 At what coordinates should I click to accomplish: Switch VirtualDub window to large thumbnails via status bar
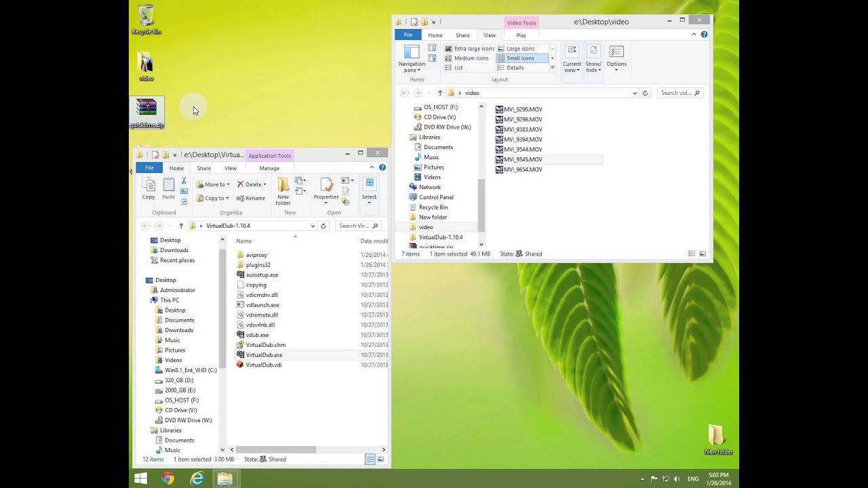(x=380, y=459)
